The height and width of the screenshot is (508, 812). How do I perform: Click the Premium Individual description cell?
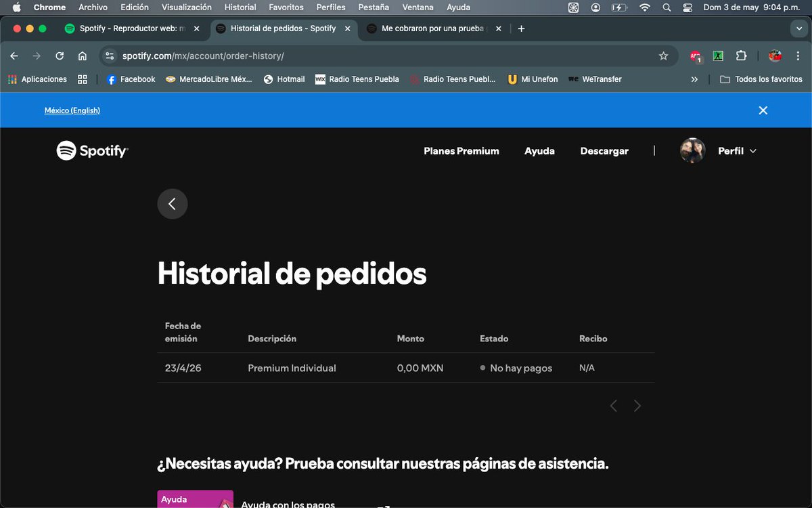(292, 368)
